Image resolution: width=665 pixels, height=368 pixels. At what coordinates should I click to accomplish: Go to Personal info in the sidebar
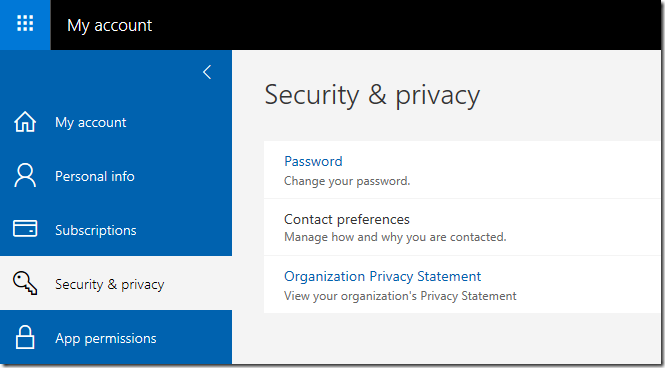[95, 176]
